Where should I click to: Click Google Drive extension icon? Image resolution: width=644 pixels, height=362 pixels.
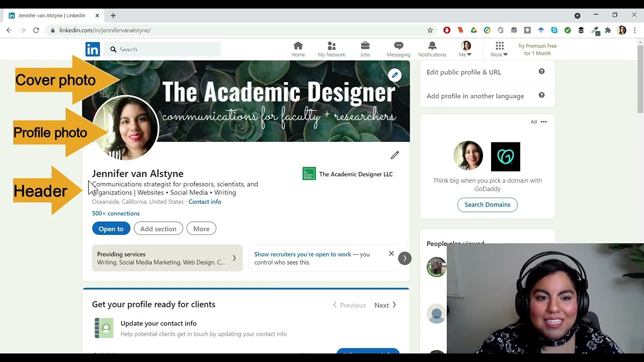tap(473, 30)
